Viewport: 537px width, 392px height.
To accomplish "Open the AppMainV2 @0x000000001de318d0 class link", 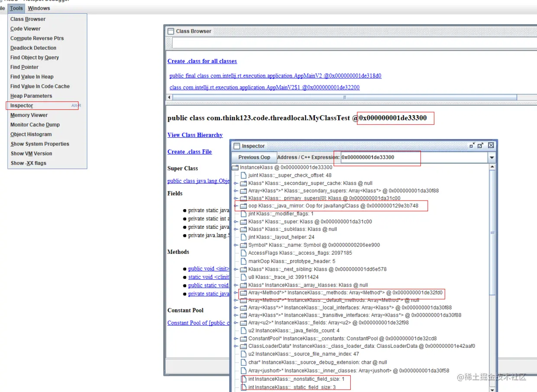I will (x=275, y=76).
